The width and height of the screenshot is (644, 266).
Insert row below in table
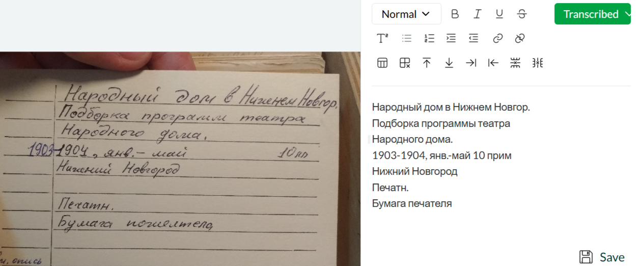(x=449, y=63)
